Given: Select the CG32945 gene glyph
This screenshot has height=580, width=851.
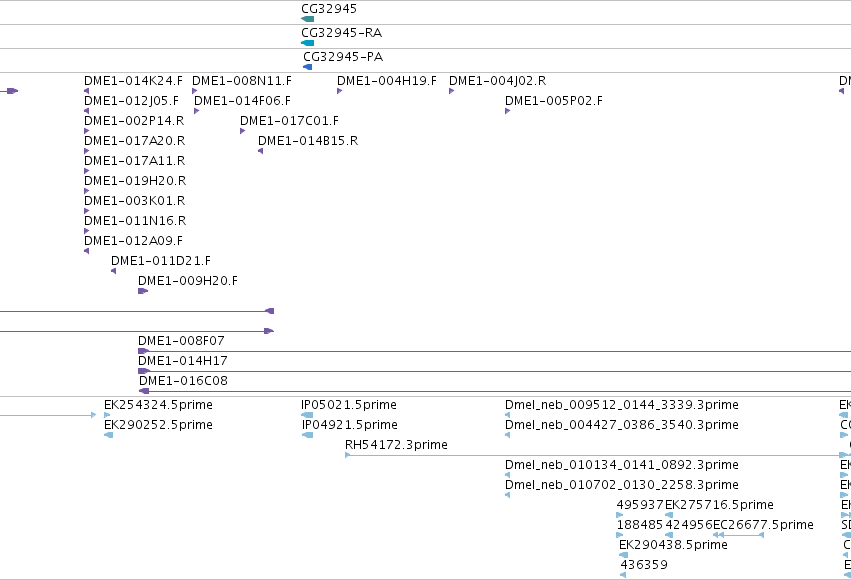Looking at the screenshot, I should point(308,19).
